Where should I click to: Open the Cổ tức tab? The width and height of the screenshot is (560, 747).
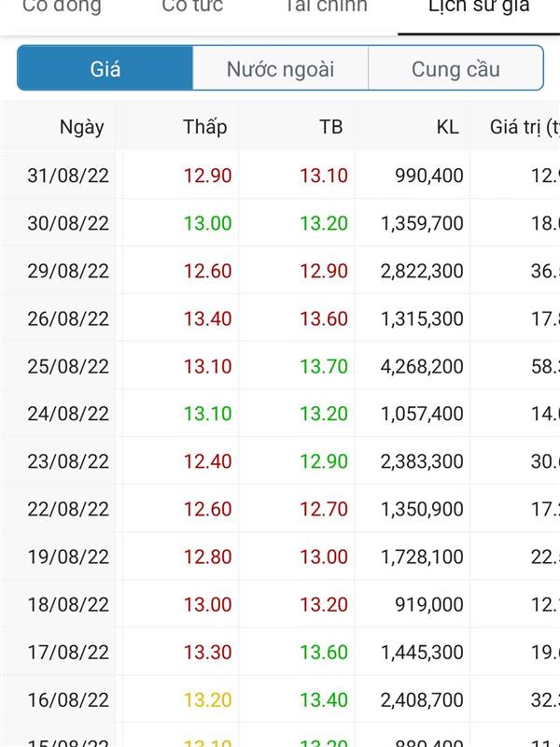pyautogui.click(x=192, y=7)
